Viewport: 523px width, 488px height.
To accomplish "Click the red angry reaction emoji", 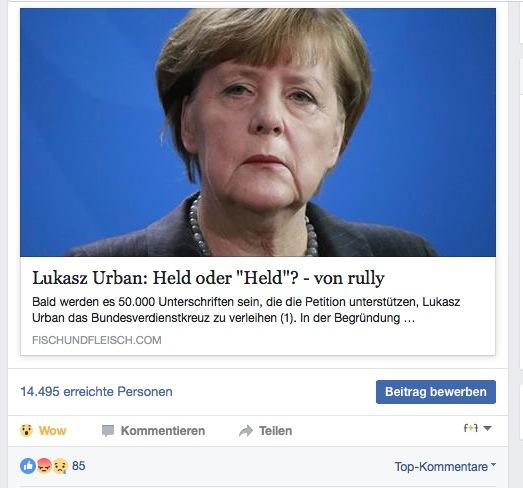I will pos(44,466).
